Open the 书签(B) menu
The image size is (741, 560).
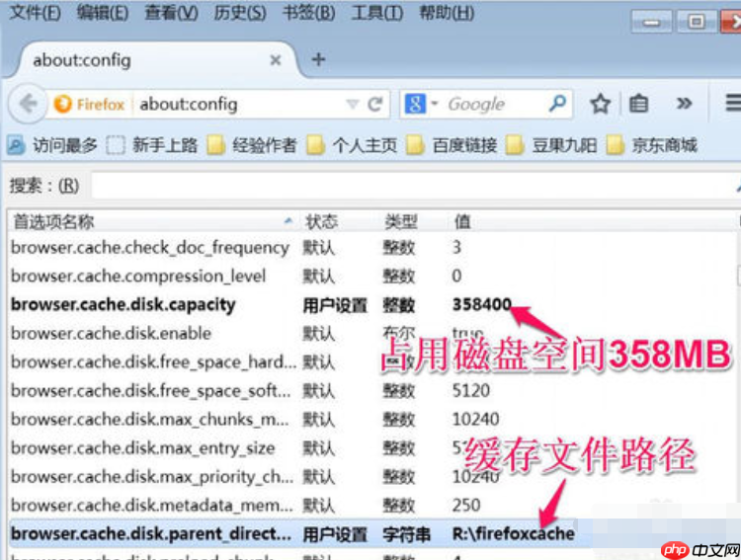click(x=308, y=13)
